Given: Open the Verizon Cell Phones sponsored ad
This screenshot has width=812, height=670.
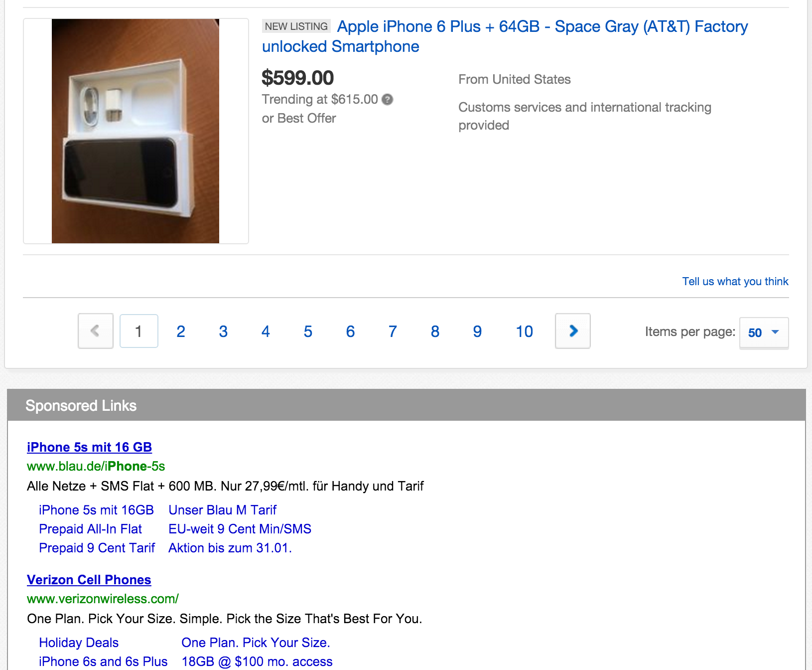Looking at the screenshot, I should [x=89, y=580].
